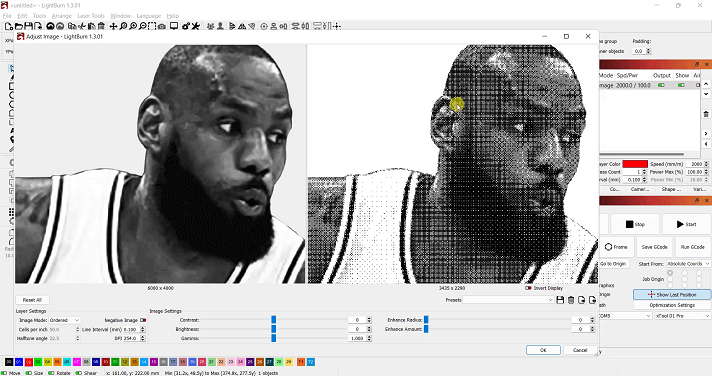The width and height of the screenshot is (712, 376).
Task: Click the DPI input field
Action: tap(131, 339)
